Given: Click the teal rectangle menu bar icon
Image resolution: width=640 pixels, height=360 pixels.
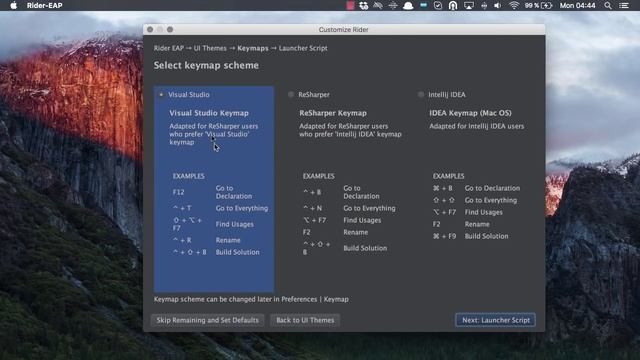Looking at the screenshot, I should [423, 5].
